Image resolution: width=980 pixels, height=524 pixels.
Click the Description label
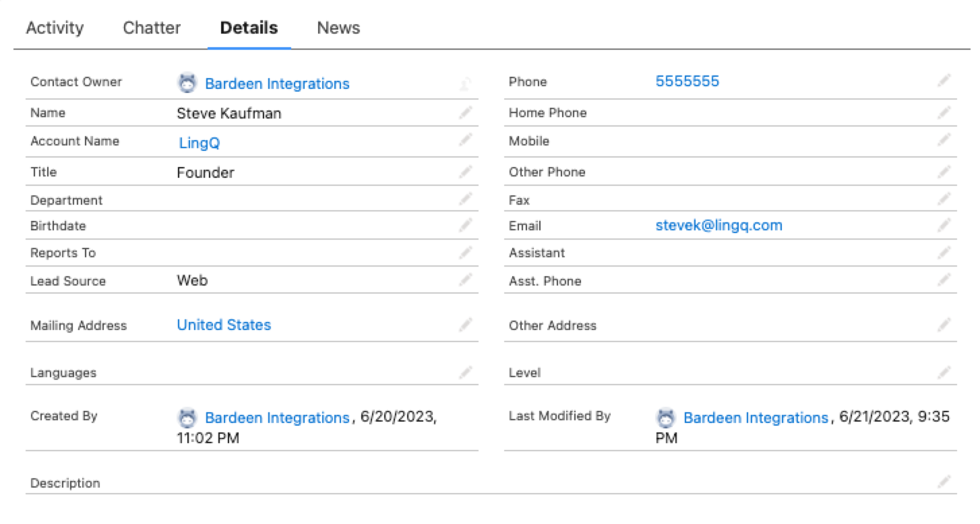(65, 483)
